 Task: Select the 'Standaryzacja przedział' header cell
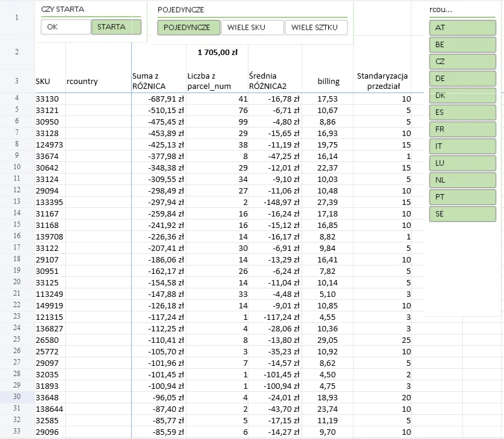point(383,81)
